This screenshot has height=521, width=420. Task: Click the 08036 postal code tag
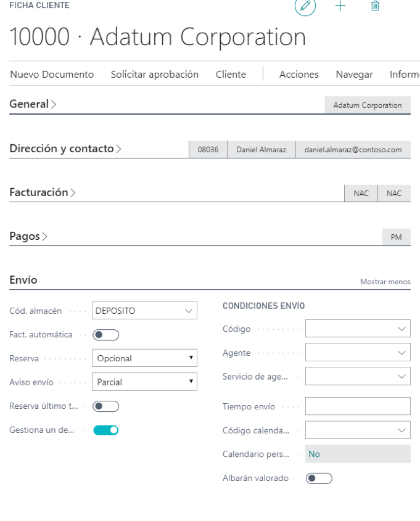pyautogui.click(x=208, y=150)
